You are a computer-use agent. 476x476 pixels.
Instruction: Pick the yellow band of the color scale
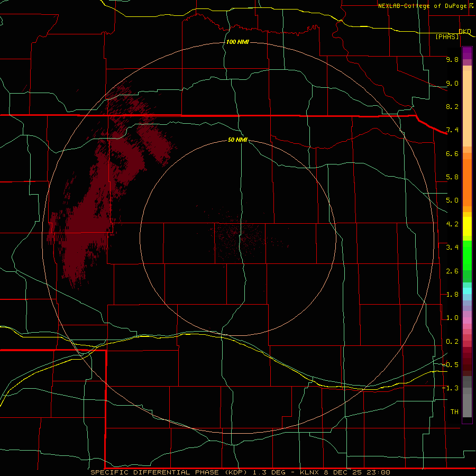pyautogui.click(x=467, y=226)
